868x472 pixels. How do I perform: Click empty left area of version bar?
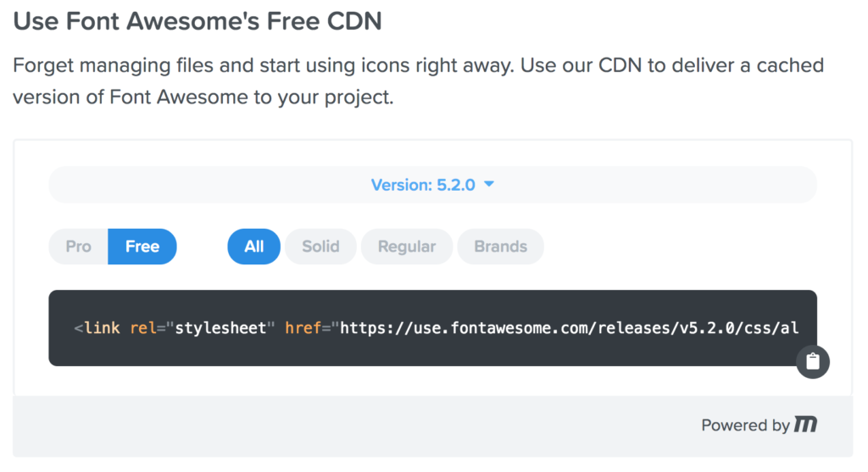click(x=205, y=185)
